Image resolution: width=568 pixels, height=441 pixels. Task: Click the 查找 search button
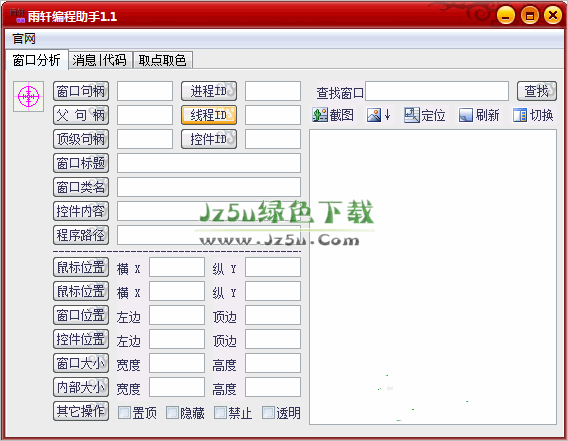point(536,91)
